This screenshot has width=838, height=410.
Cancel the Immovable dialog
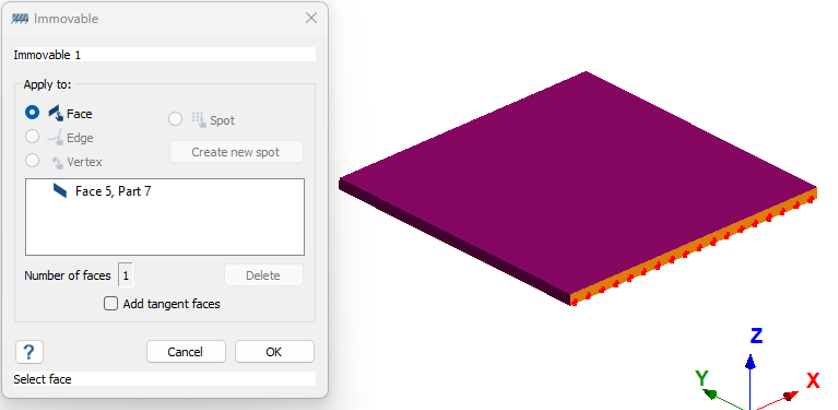[185, 352]
